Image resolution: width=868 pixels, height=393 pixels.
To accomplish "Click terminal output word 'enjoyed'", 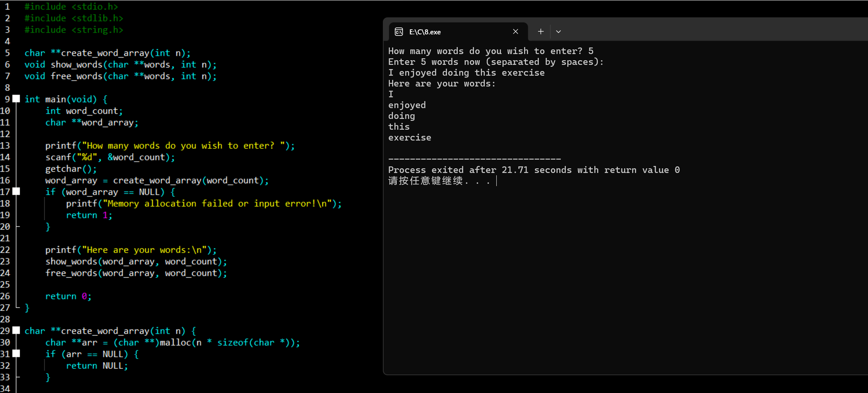I will 407,105.
